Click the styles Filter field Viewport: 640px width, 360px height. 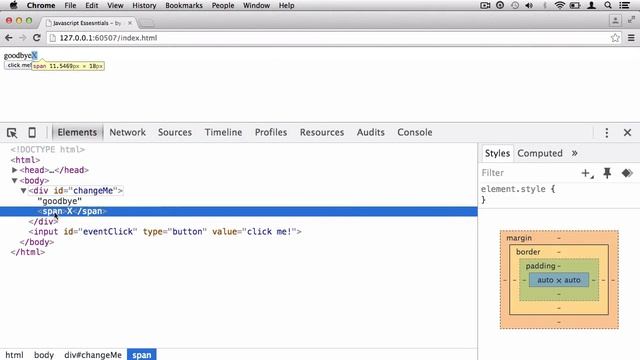click(x=529, y=173)
